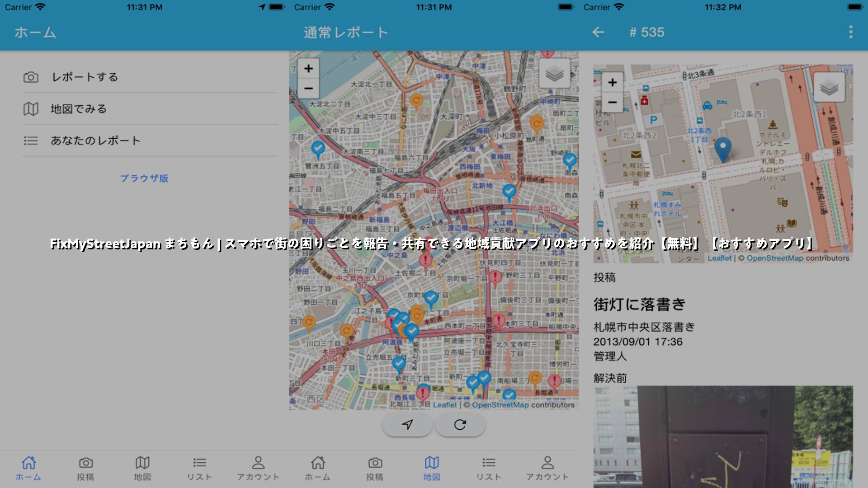The height and width of the screenshot is (488, 868).
Task: Zoom out on the Osaka map
Action: pyautogui.click(x=308, y=88)
